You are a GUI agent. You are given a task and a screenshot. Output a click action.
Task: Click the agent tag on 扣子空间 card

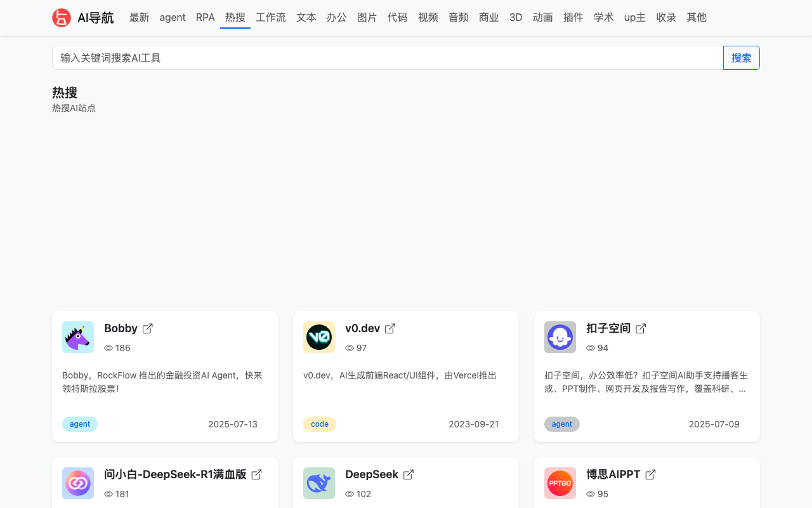click(x=562, y=424)
